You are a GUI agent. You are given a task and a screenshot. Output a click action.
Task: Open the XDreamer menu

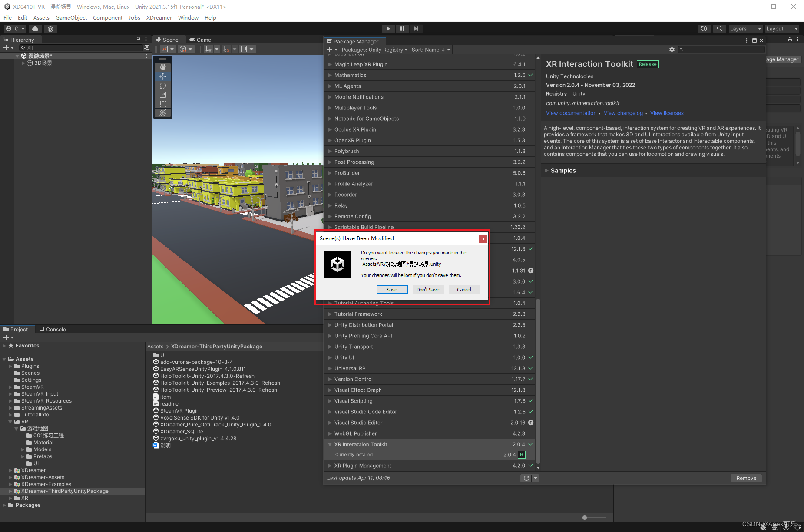[159, 17]
